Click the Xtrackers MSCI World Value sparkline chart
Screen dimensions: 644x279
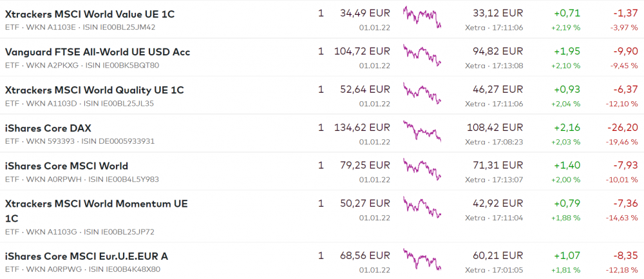point(422,17)
